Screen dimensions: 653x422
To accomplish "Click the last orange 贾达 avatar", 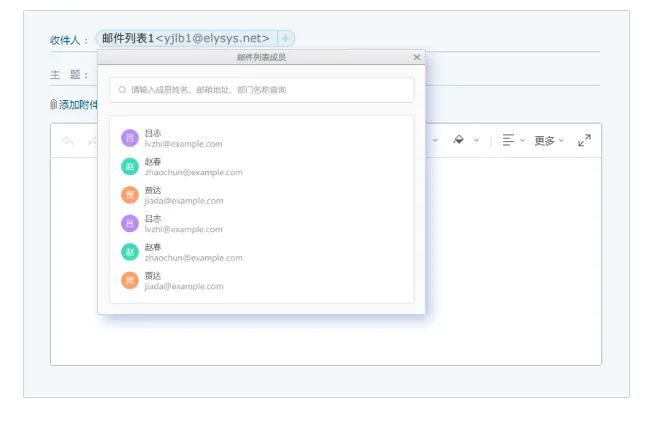I will tap(129, 280).
